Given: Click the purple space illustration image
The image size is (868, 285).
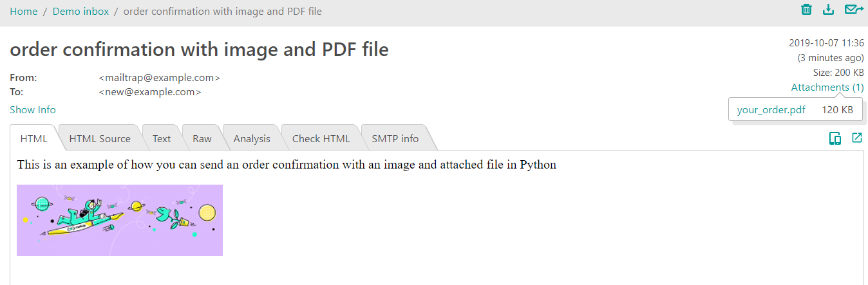Looking at the screenshot, I should pyautogui.click(x=120, y=220).
